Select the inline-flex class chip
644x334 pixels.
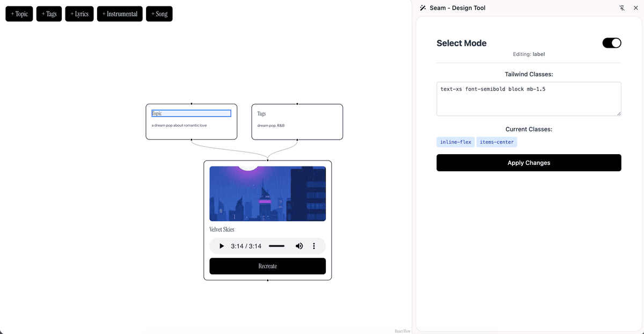pyautogui.click(x=456, y=142)
